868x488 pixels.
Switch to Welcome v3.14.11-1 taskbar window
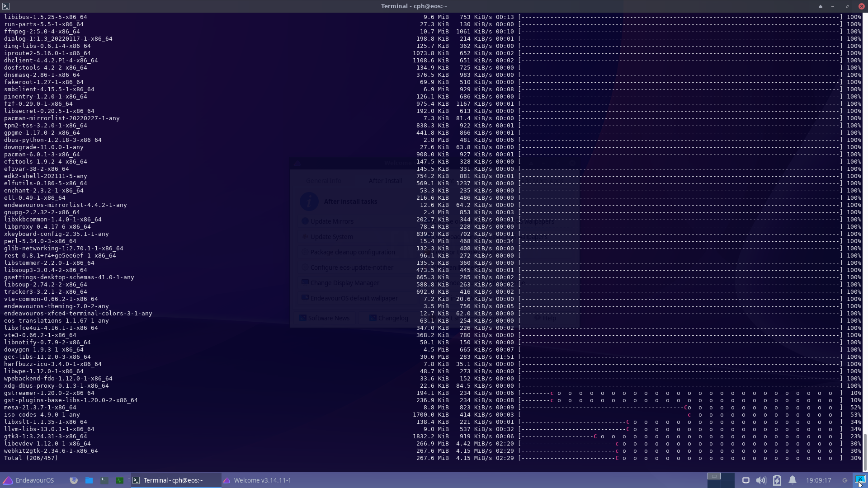click(x=267, y=480)
